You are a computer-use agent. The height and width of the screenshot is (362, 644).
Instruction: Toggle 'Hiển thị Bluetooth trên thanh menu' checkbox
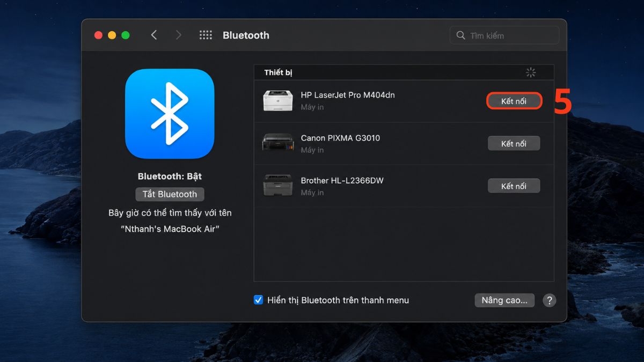[258, 300]
